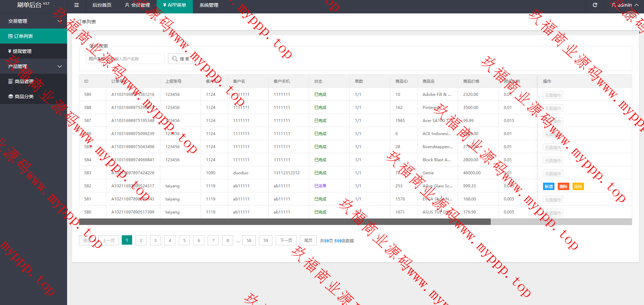Viewport: 644px width, 305px height.
Task: Click the yellow 冻结 button on order 582
Action: click(x=578, y=186)
